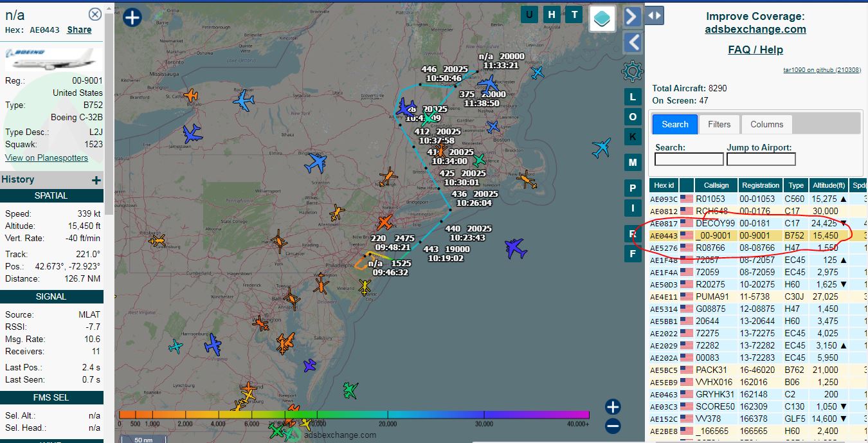This screenshot has height=443, width=868.
Task: Toggle the F button on map sidebar
Action: click(633, 253)
